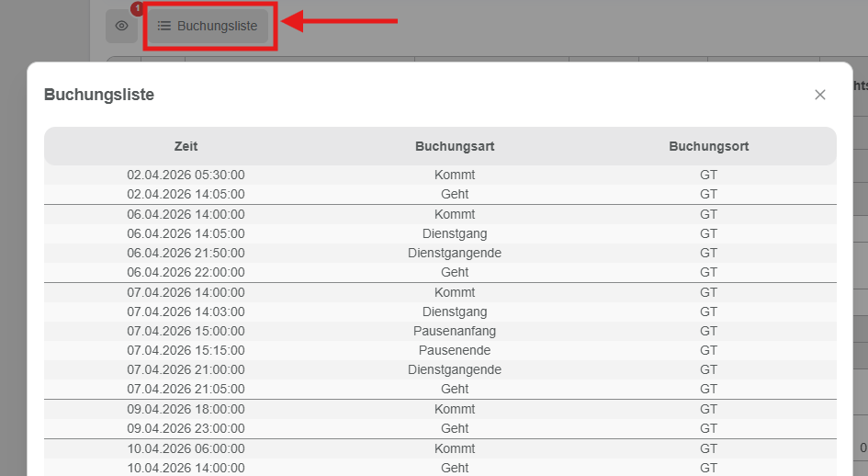Select the 02.04.2026 14:05:00 Geht entry

pyautogui.click(x=440, y=194)
